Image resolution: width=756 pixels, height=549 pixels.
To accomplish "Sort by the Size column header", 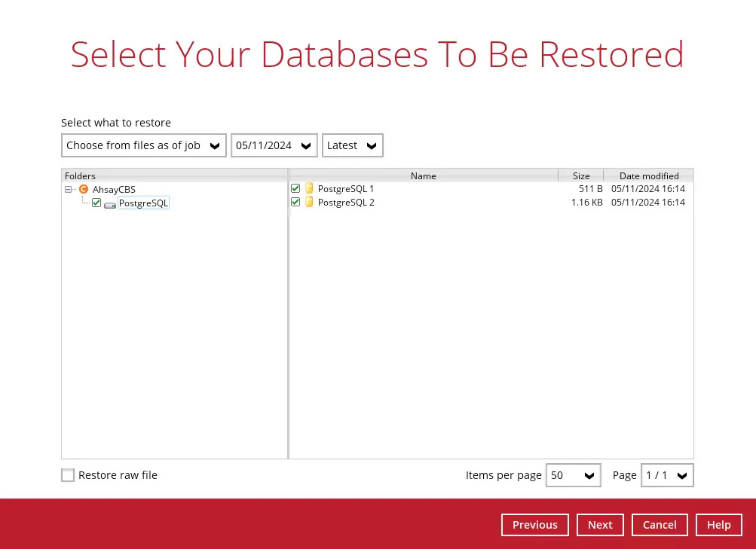I will pos(580,175).
